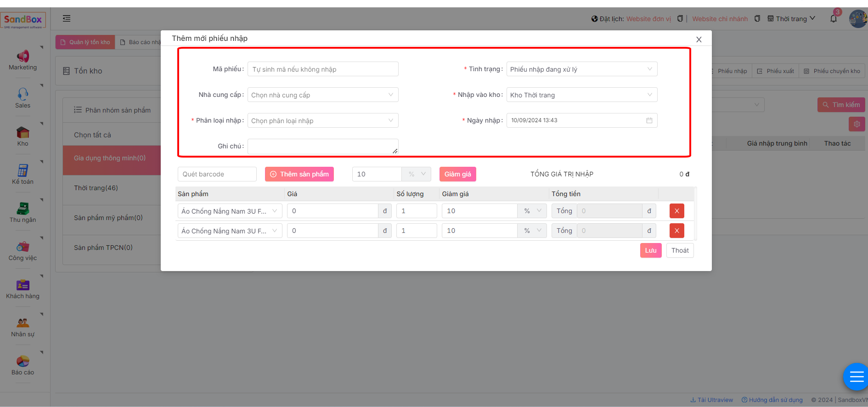Focus the Quét barcode input field

(x=217, y=174)
